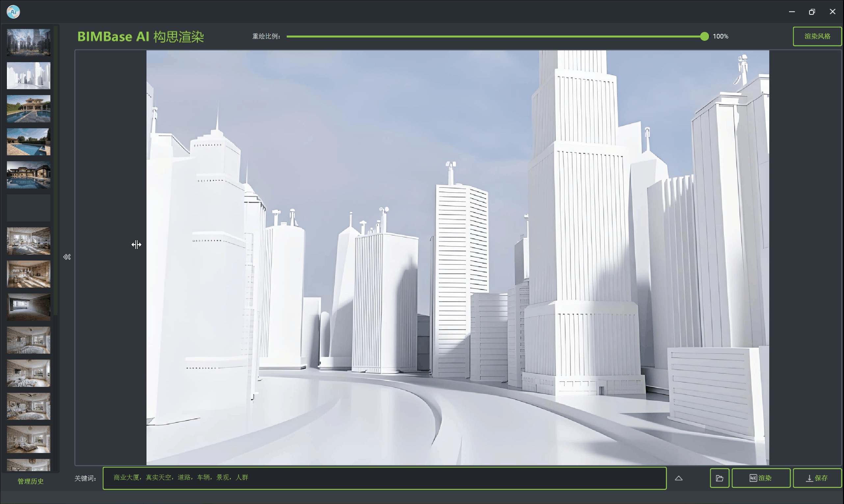Click the BIMBase AI app logo icon
The height and width of the screenshot is (504, 844).
pos(13,12)
